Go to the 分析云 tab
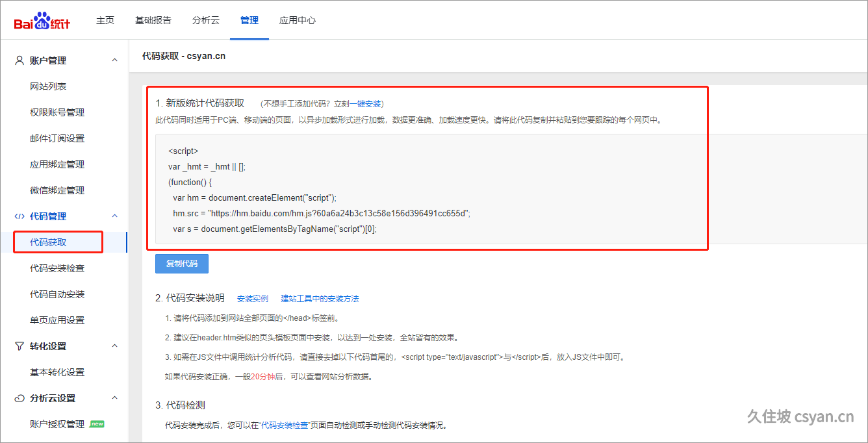Viewport: 868px width, 443px height. pyautogui.click(x=206, y=20)
